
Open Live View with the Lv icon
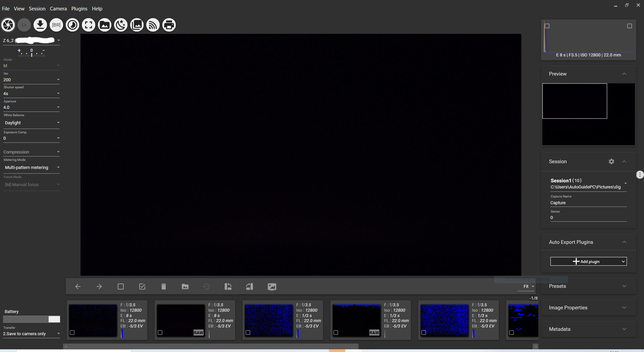coord(24,25)
